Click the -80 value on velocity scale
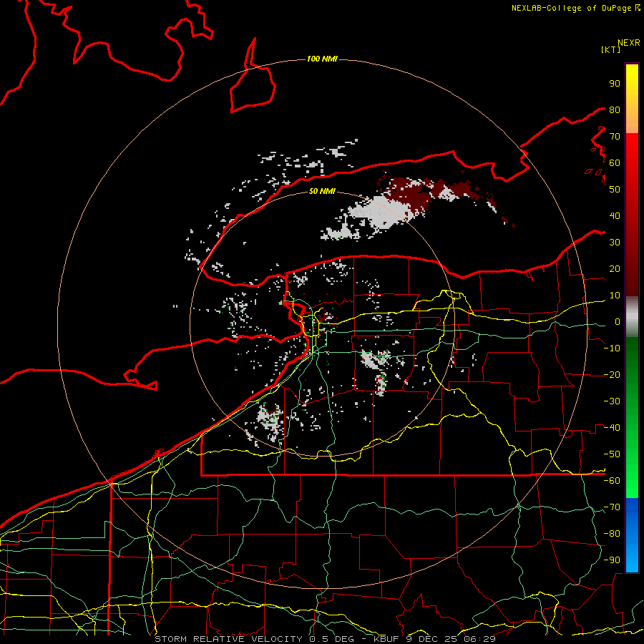Viewport: 644px width, 644px height. tap(612, 534)
